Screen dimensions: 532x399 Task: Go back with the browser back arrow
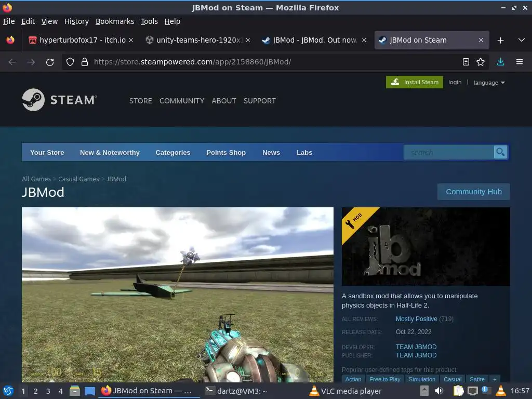[12, 62]
